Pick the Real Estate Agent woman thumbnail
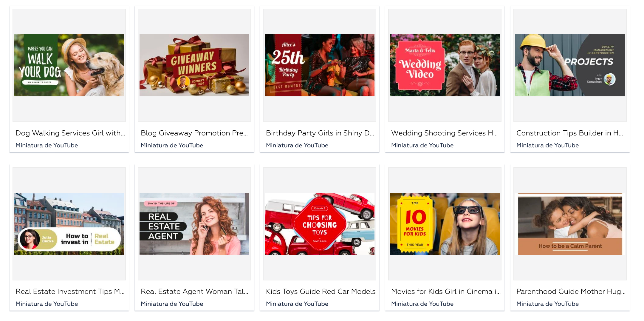Screen dimensions: 644x321 194,224
